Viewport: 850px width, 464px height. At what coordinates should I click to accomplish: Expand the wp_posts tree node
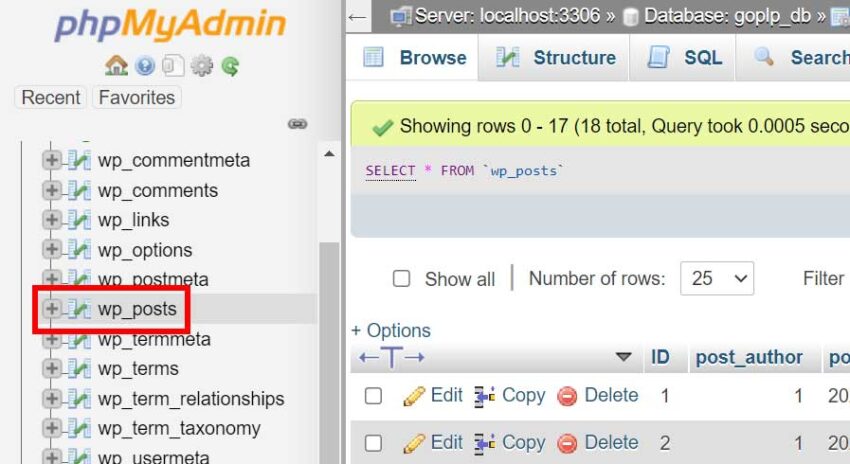(x=51, y=308)
